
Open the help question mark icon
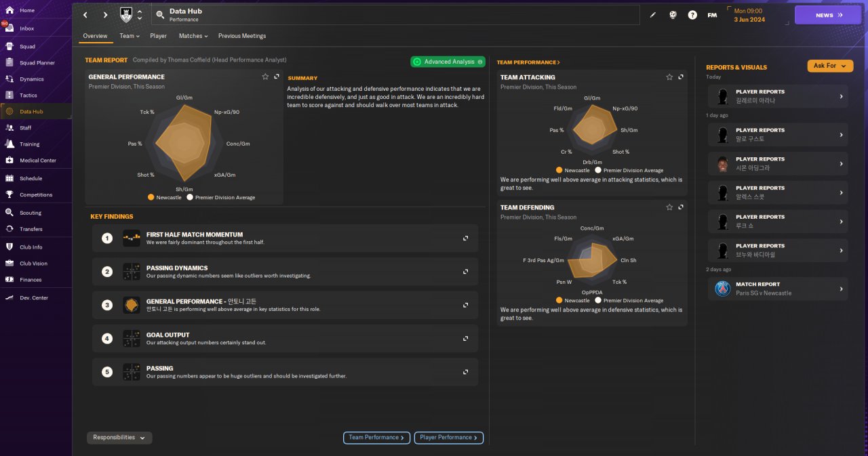(x=692, y=15)
